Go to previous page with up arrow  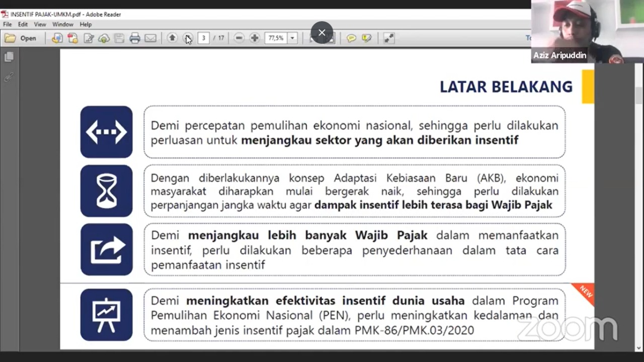172,38
